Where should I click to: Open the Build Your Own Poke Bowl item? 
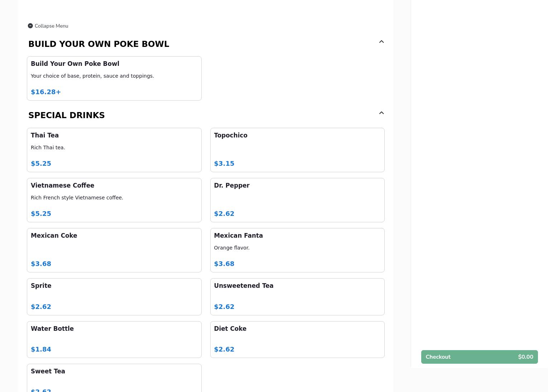114,78
